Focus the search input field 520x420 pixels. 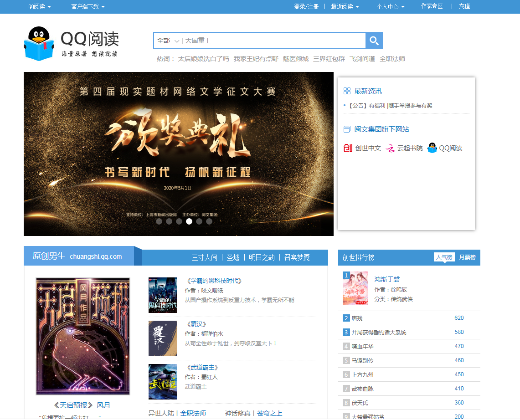pyautogui.click(x=273, y=41)
